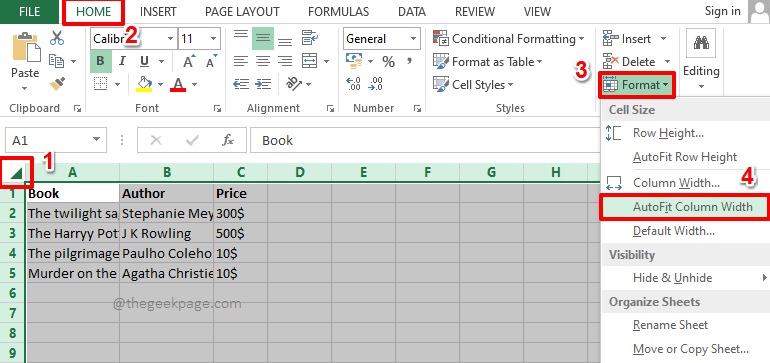Switch to the REVIEW tab
This screenshot has height=363, width=770.
(475, 12)
